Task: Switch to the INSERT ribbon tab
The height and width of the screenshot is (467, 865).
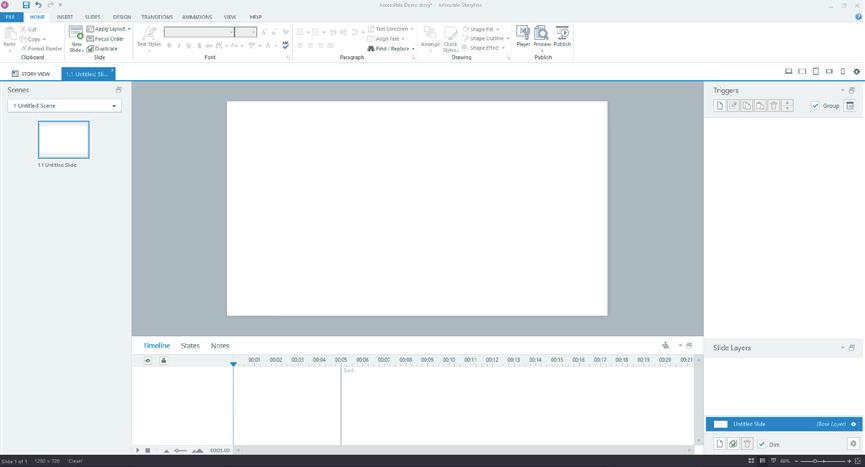Action: (65, 17)
